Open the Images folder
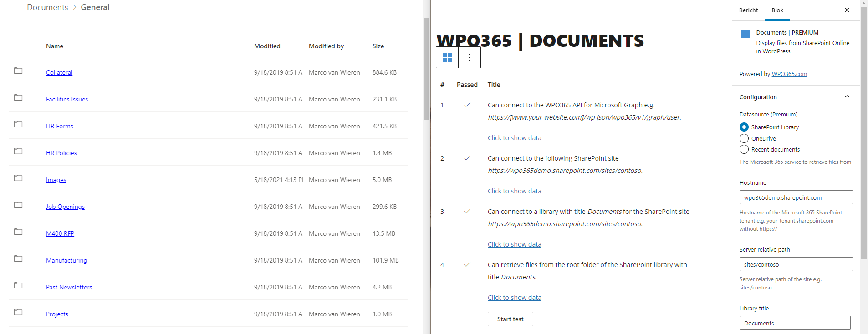Viewport: 868px width, 334px height. tap(56, 180)
